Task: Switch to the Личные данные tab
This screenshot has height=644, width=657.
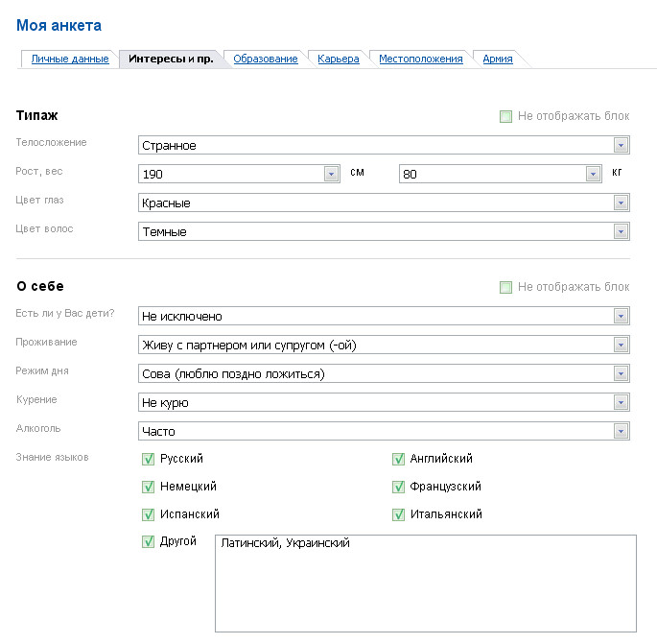Action: [69, 59]
